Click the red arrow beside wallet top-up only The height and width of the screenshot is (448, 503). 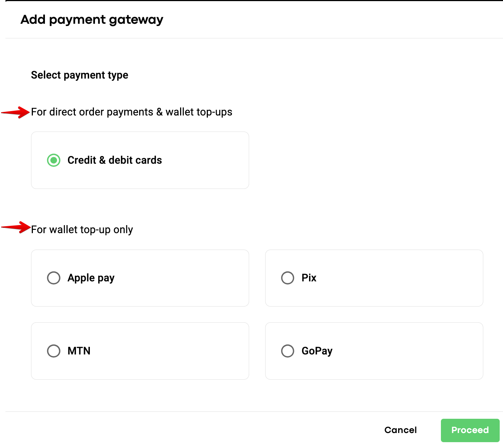click(17, 227)
